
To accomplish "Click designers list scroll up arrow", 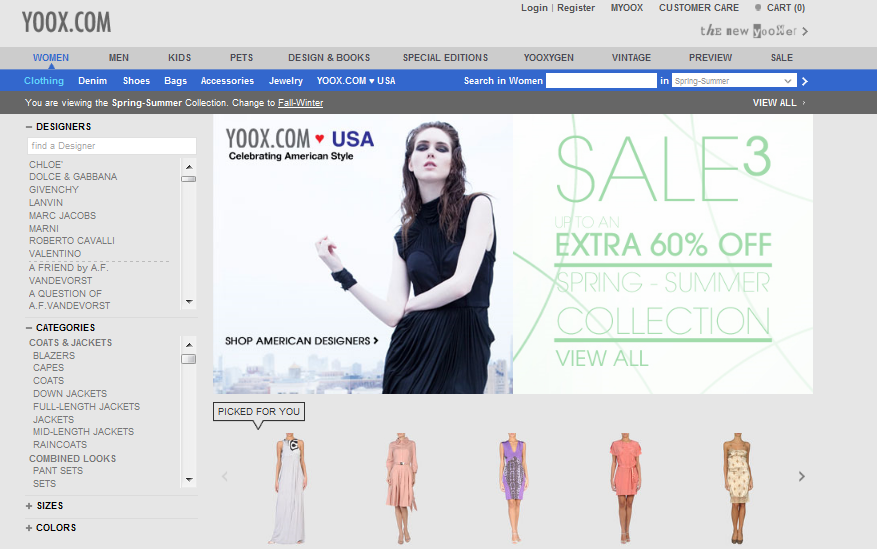I will (189, 167).
